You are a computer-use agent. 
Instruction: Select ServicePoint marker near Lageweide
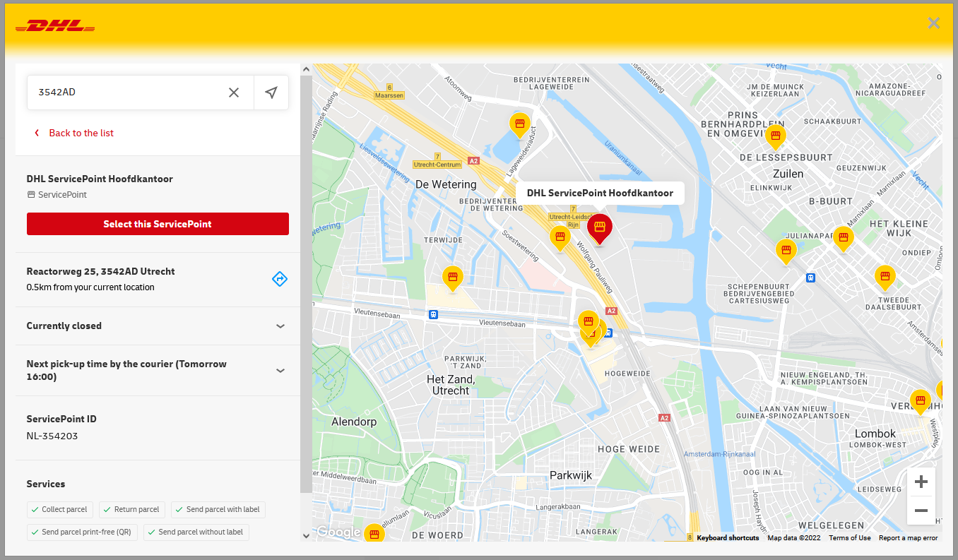[x=520, y=126]
